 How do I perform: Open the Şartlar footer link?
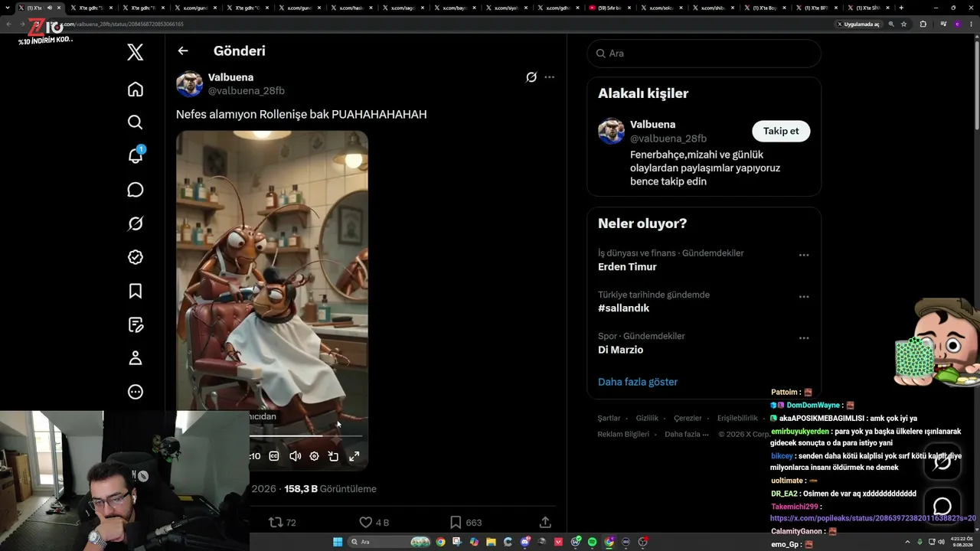pyautogui.click(x=609, y=419)
